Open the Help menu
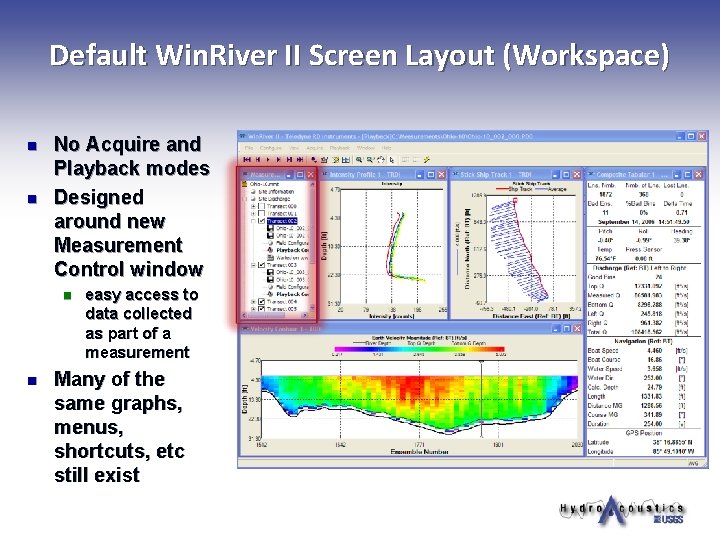 (387, 148)
